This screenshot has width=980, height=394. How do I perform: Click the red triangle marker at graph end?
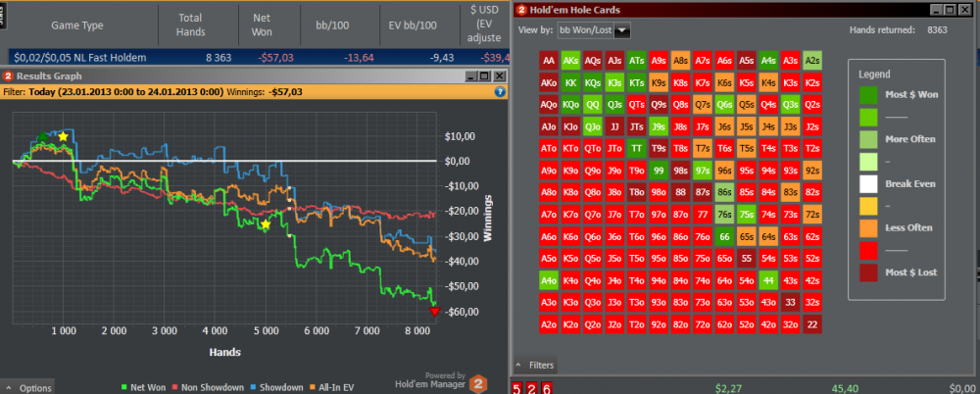(x=434, y=312)
